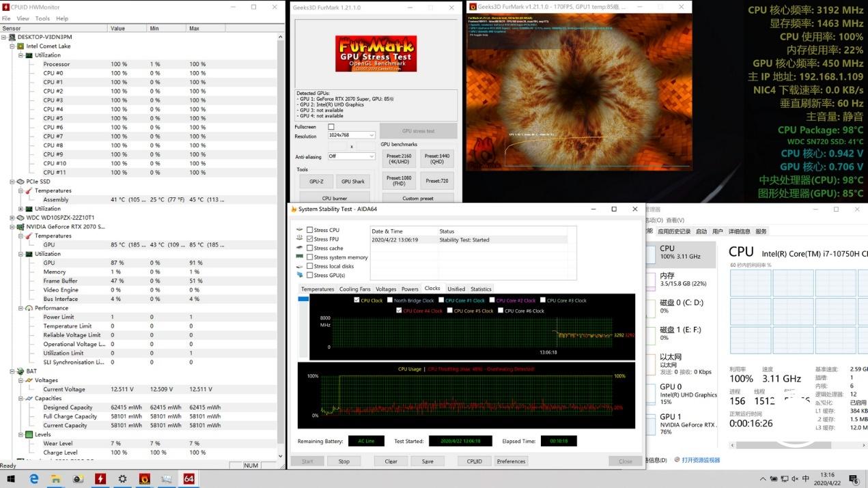This screenshot has height=488, width=868.
Task: Open the FurMark icon in the taskbar
Action: [x=144, y=478]
